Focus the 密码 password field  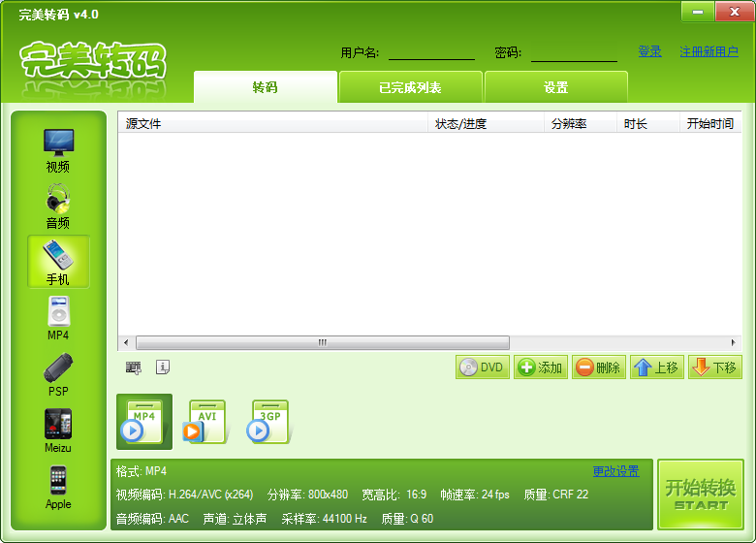click(574, 52)
